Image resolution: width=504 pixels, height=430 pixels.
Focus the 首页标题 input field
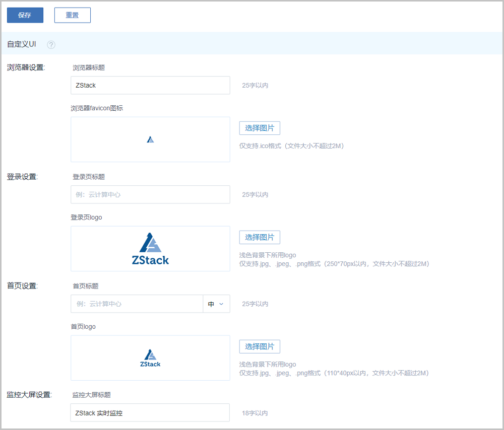tap(137, 304)
